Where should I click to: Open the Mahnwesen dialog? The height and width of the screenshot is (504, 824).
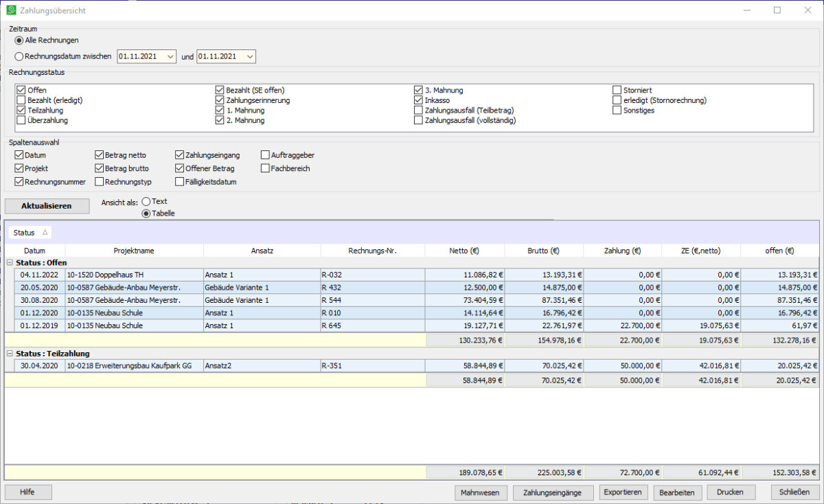(x=481, y=492)
